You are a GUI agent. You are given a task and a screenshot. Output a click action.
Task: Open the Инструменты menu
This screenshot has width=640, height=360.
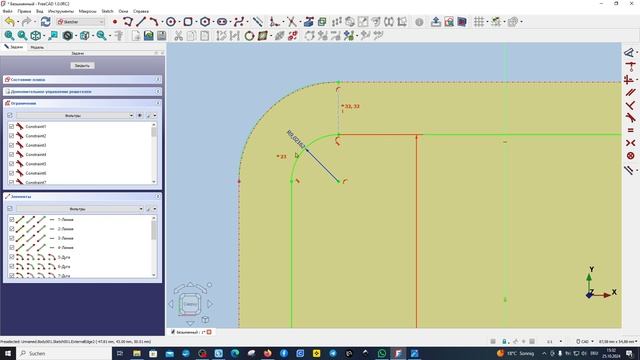(x=61, y=11)
